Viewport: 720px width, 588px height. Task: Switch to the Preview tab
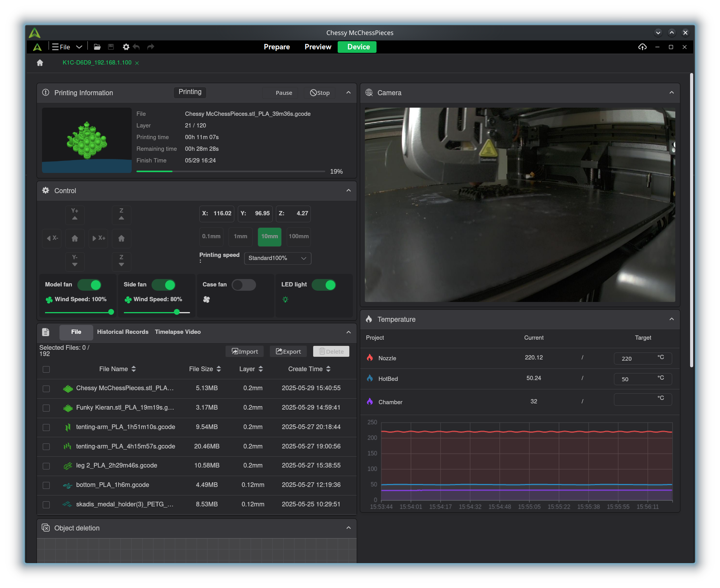(x=318, y=47)
